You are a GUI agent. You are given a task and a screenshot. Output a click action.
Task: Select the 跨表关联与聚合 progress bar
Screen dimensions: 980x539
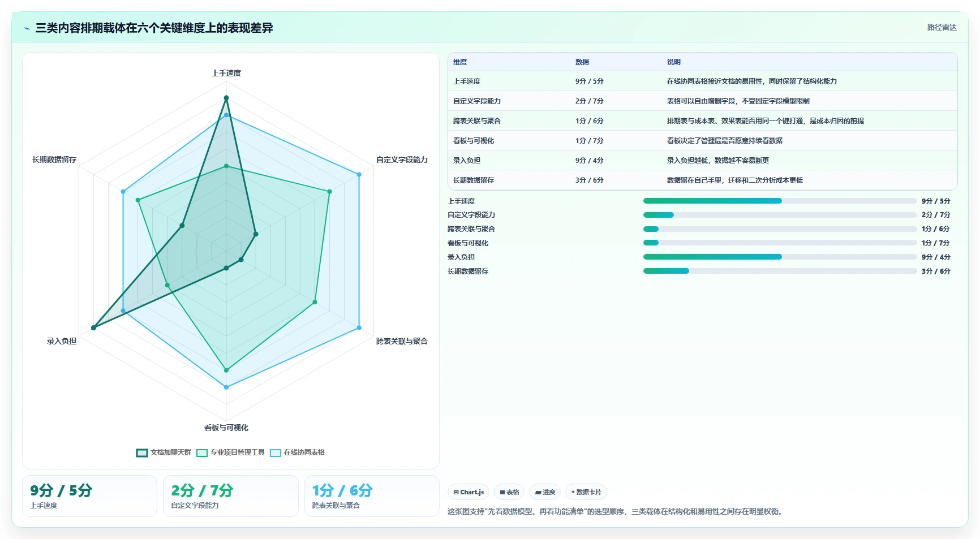coord(780,229)
